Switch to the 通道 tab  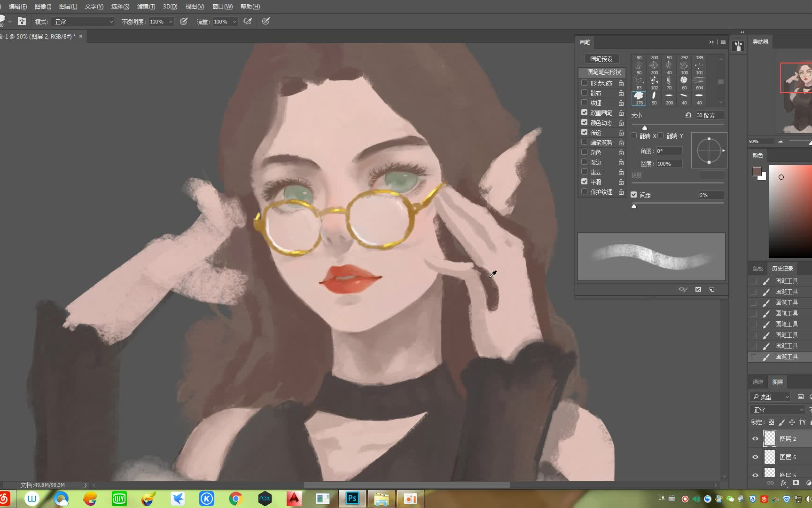point(758,382)
